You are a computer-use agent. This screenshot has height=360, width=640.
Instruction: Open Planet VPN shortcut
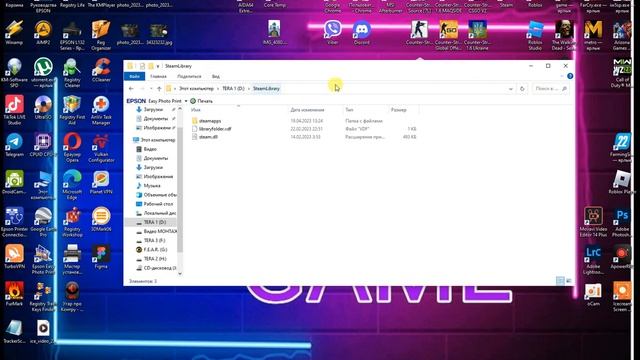click(101, 182)
